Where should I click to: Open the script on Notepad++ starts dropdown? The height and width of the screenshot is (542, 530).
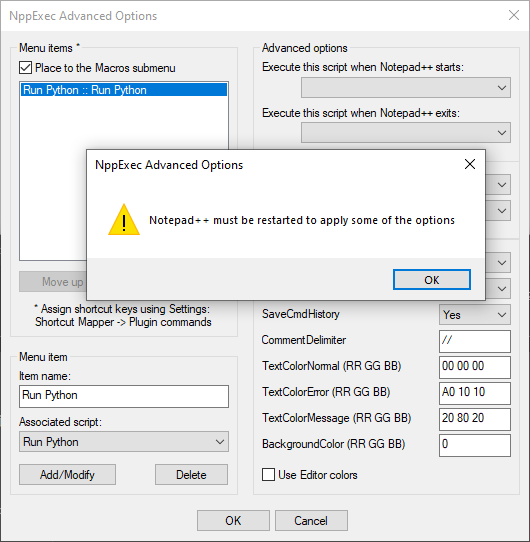point(406,87)
